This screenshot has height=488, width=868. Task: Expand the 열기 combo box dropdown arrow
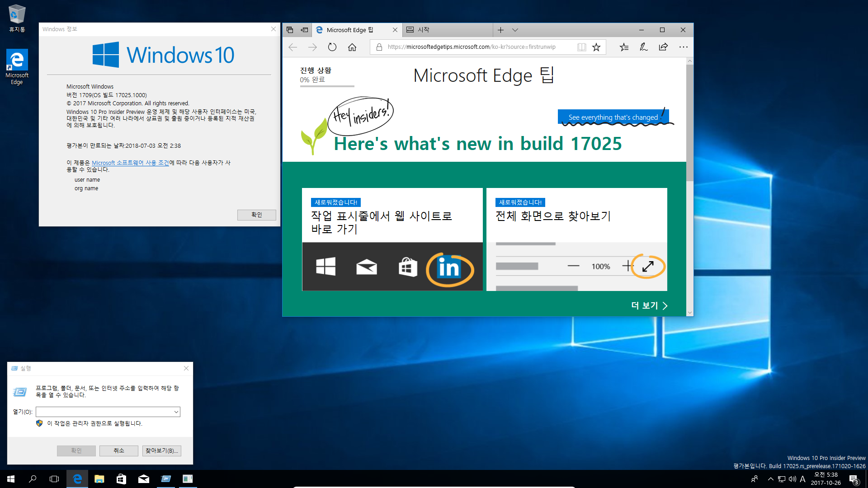176,412
